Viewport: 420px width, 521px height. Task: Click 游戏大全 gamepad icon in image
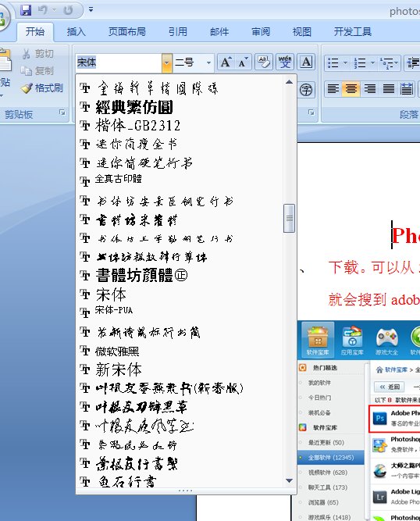tap(386, 340)
